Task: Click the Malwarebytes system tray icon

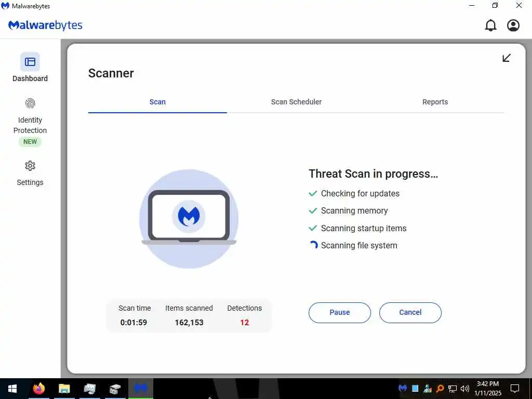Action: (x=403, y=389)
